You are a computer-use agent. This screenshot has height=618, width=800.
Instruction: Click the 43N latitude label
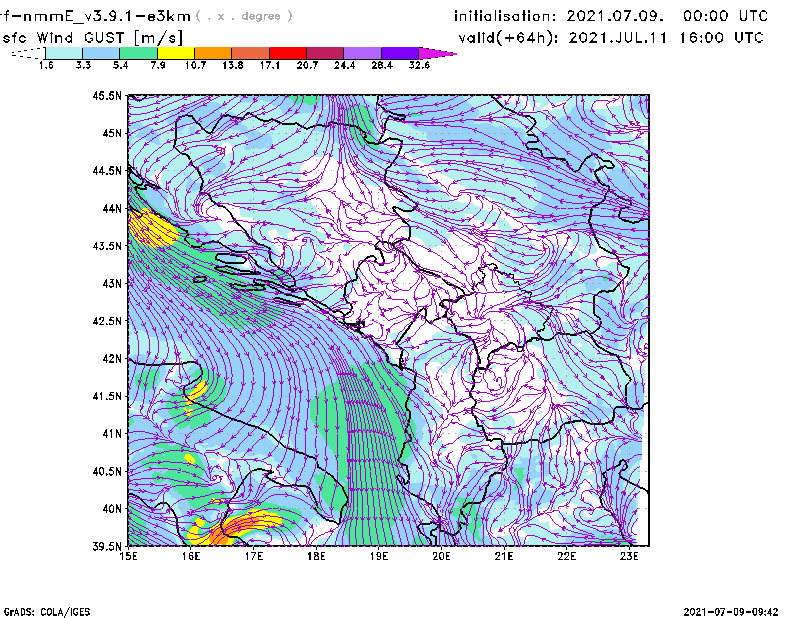click(x=112, y=283)
